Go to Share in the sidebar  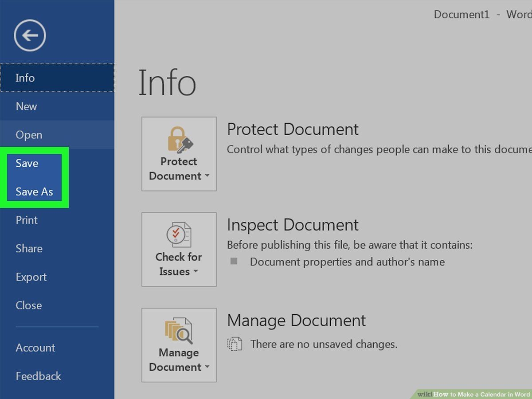click(57, 248)
